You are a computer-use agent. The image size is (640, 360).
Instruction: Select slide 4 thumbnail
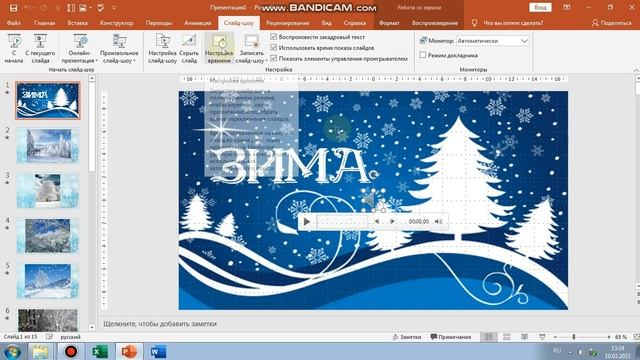tap(48, 236)
